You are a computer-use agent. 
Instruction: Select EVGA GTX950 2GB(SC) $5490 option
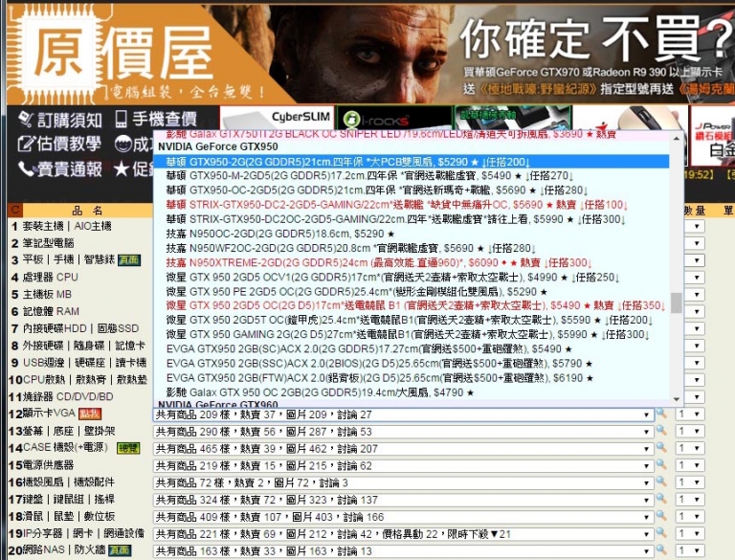pos(412,349)
